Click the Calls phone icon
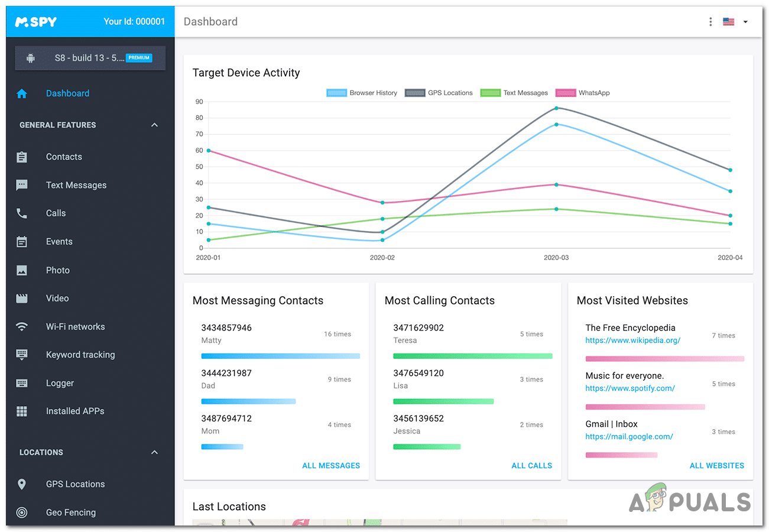The image size is (769, 532). point(22,213)
